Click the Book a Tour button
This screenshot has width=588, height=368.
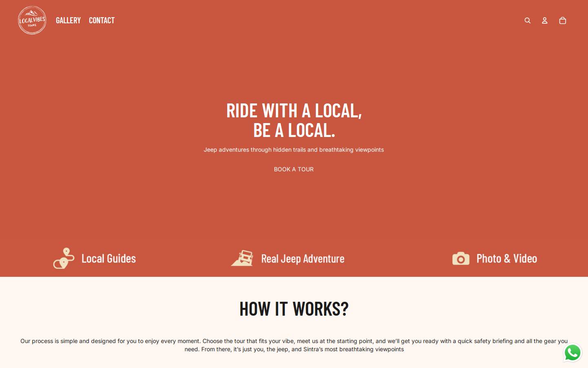coord(294,169)
